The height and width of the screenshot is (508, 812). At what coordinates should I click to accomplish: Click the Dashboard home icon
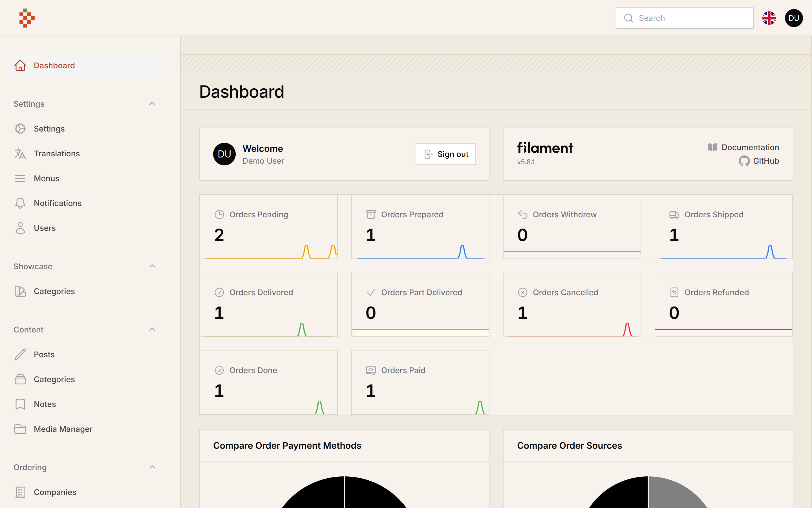click(x=20, y=65)
